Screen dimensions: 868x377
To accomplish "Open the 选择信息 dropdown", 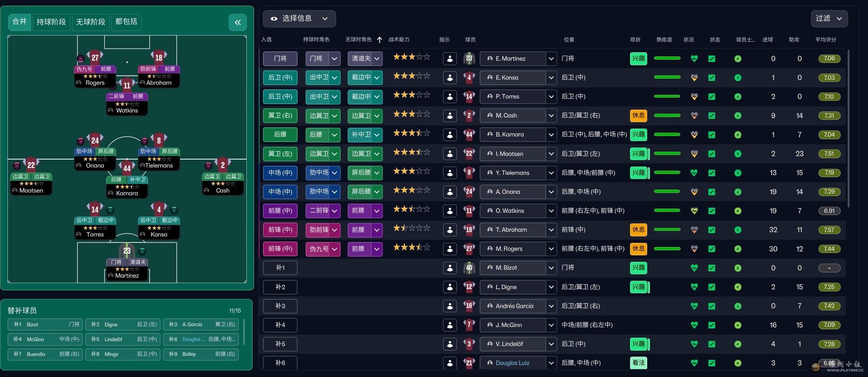I will coord(300,19).
